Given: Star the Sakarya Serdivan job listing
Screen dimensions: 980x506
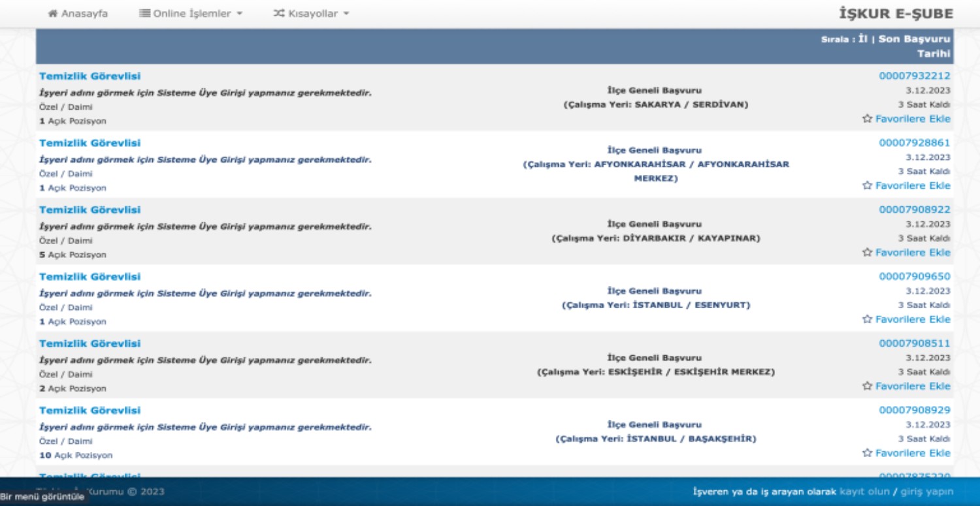Looking at the screenshot, I should (867, 119).
